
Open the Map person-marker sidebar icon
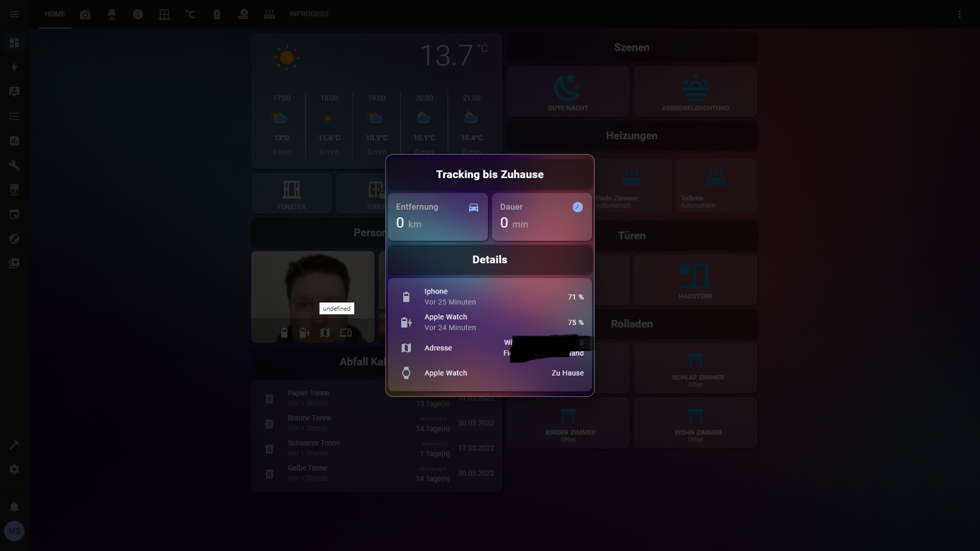pyautogui.click(x=14, y=92)
